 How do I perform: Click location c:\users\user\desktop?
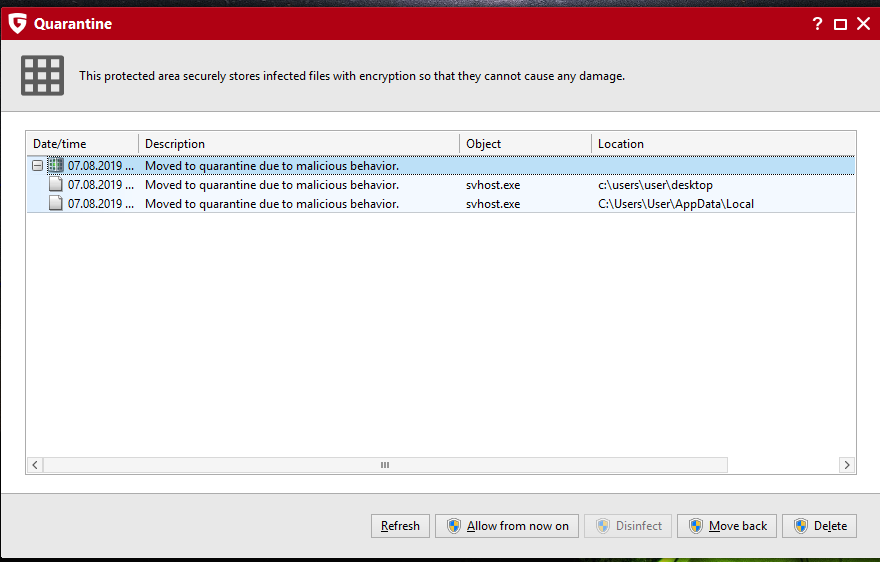click(655, 185)
